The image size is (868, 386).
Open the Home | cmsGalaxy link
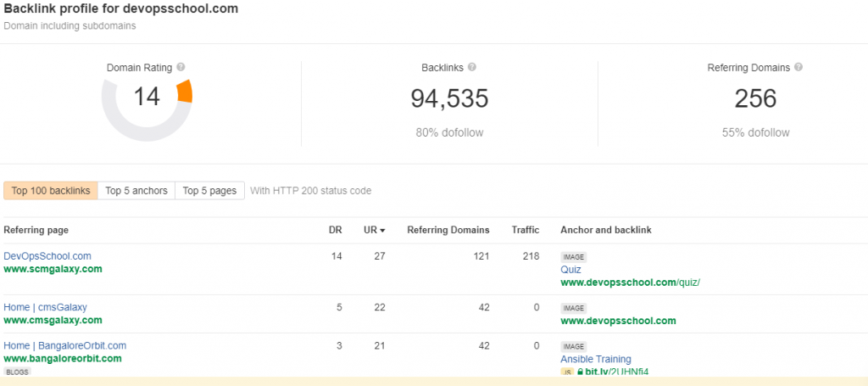click(x=46, y=307)
